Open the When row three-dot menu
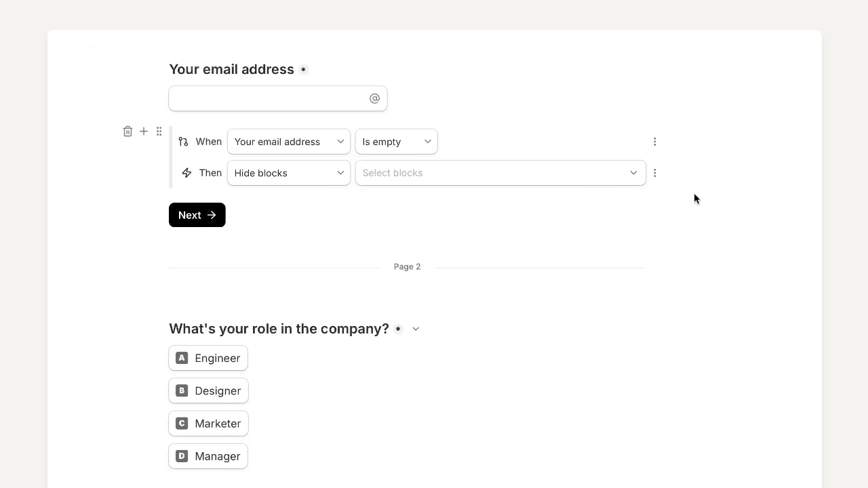This screenshot has width=868, height=488. point(654,142)
